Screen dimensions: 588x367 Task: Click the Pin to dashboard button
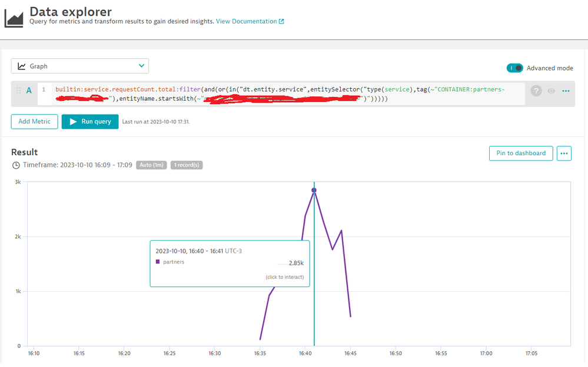tap(521, 154)
